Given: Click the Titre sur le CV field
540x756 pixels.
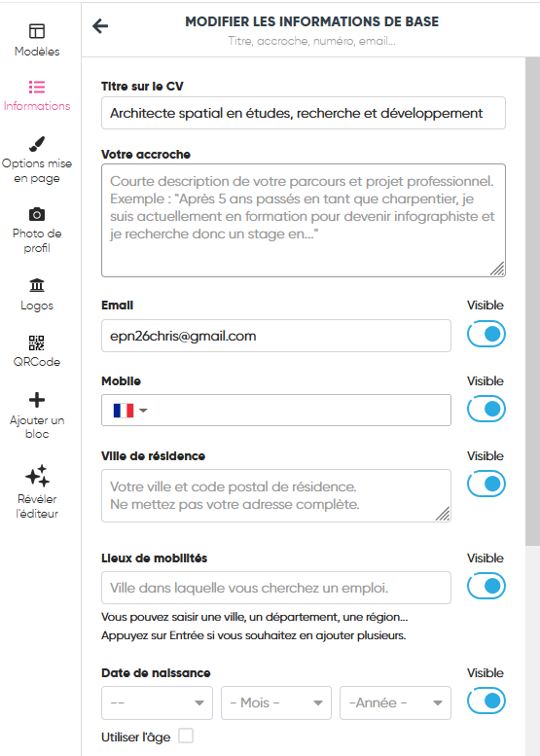Looking at the screenshot, I should 304,113.
